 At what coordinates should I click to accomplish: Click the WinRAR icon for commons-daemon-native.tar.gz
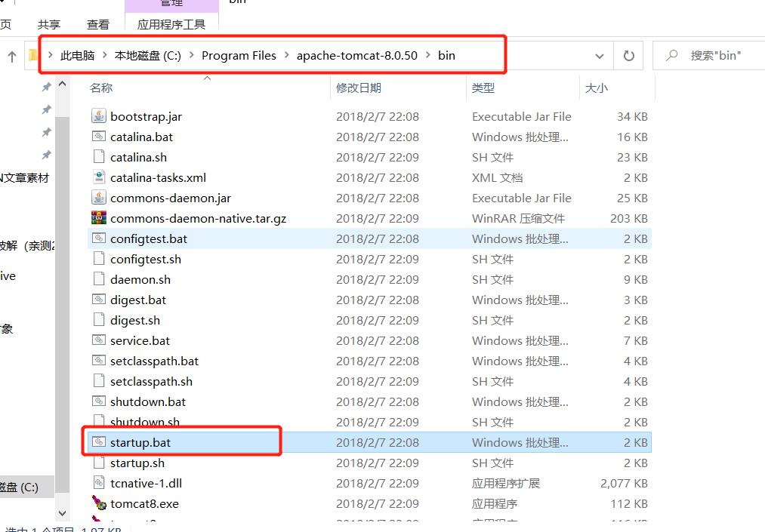pyautogui.click(x=99, y=218)
